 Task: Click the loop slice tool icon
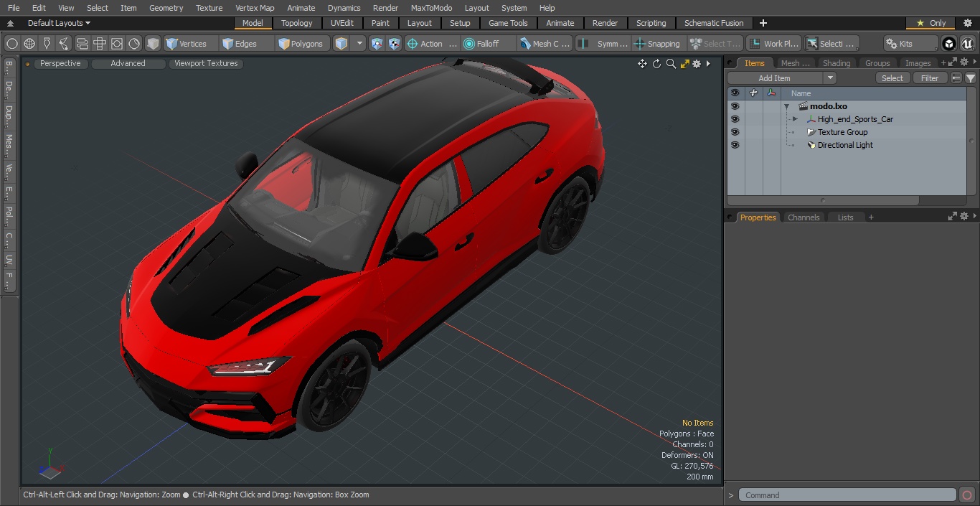(82, 44)
